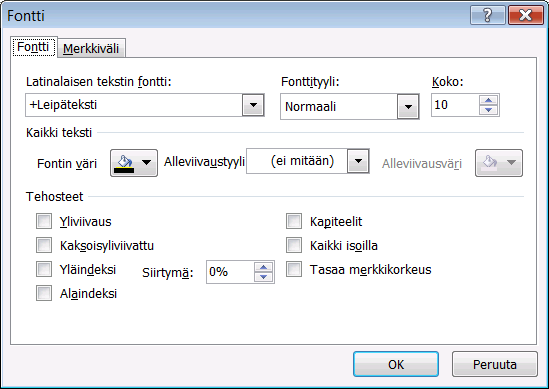Increase Siirtymä offset with up arrow

tap(264, 267)
